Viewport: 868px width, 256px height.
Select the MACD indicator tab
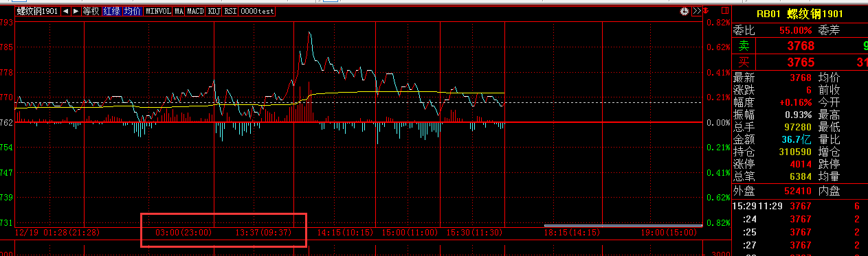[196, 12]
